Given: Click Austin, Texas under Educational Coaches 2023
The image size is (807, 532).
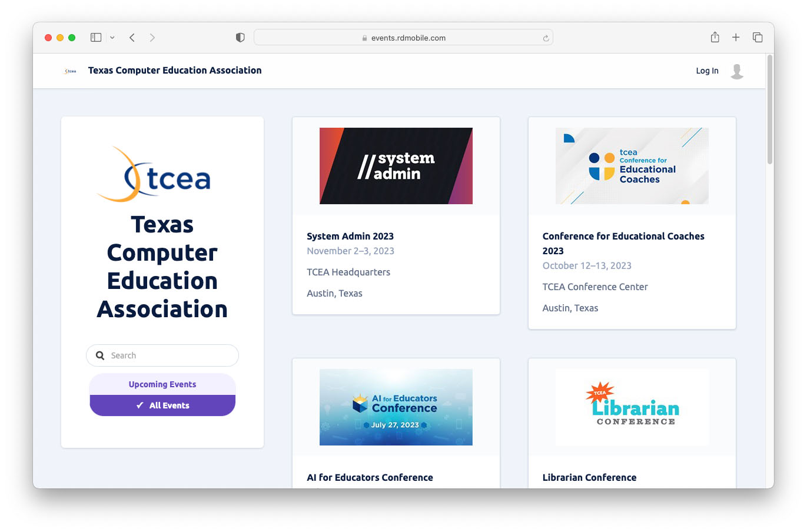Looking at the screenshot, I should coord(570,308).
